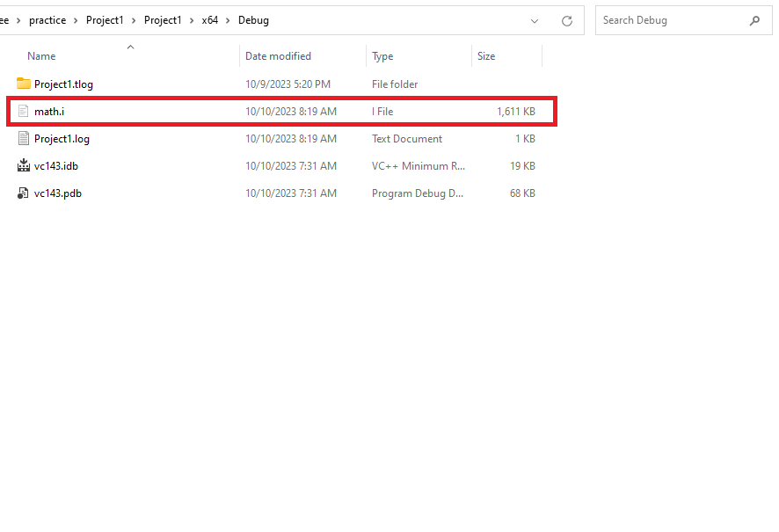Click the vc143.pdb file icon
Viewport: 779px width, 532px height.
coord(24,193)
